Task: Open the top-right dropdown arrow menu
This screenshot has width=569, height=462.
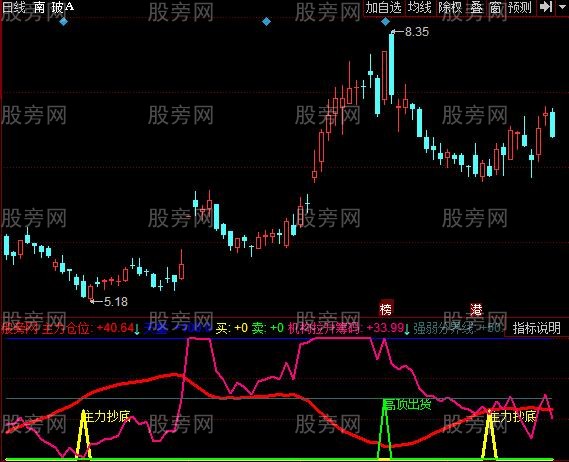Action: coord(561,7)
